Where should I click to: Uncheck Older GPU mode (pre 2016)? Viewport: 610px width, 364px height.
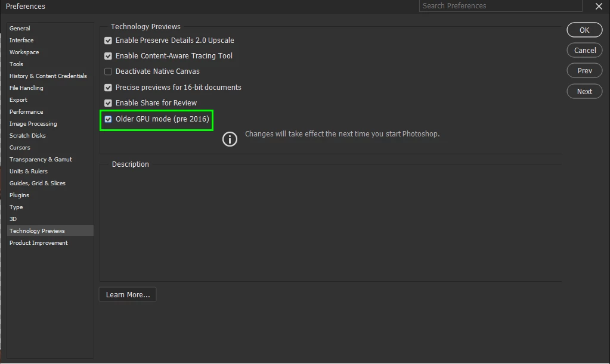108,119
